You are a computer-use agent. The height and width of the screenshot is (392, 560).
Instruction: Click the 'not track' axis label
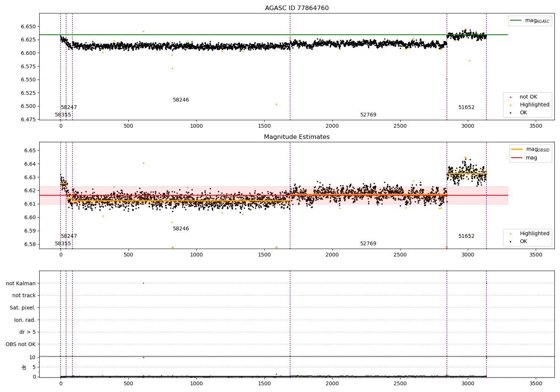[x=24, y=296]
